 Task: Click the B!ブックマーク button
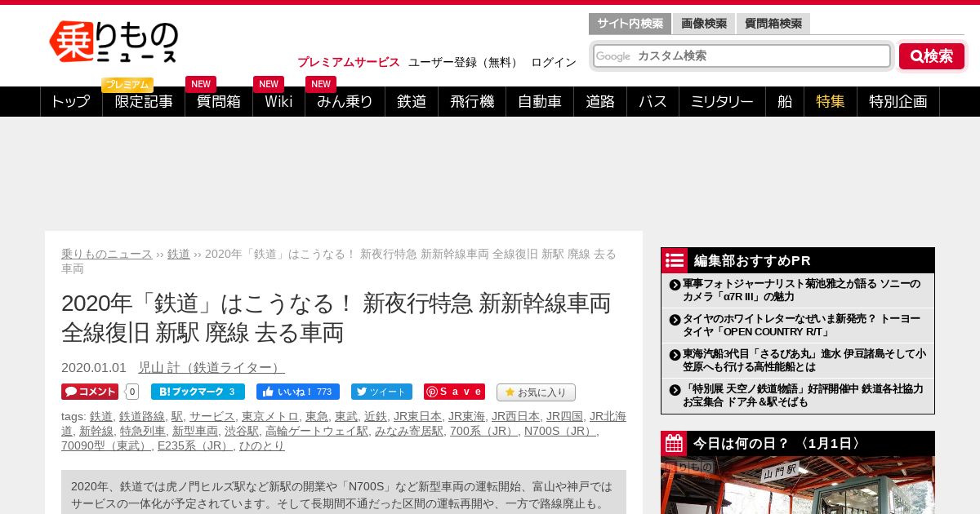click(198, 392)
